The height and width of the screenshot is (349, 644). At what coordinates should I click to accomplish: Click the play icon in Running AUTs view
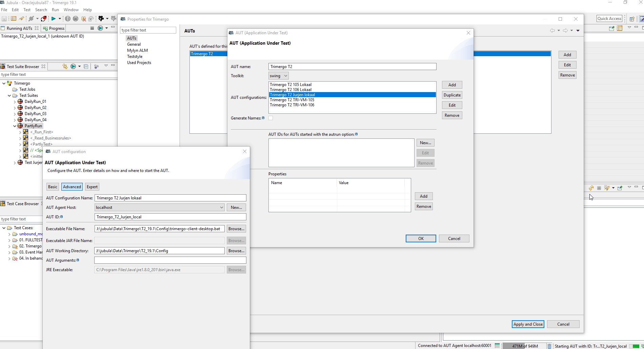click(x=100, y=28)
